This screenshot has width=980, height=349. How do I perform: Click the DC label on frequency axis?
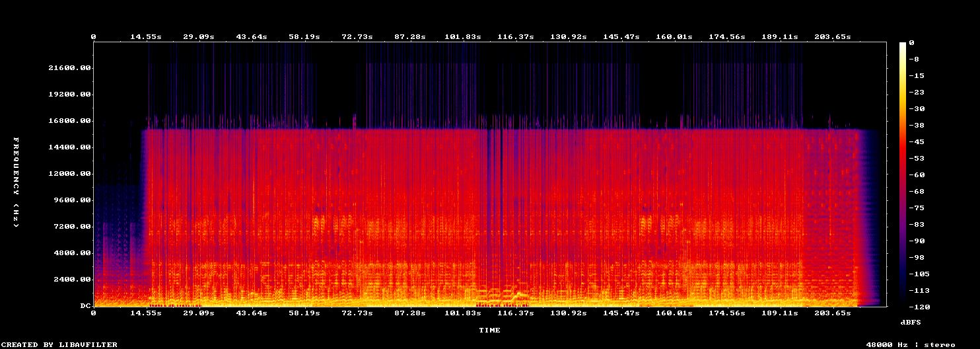point(86,306)
